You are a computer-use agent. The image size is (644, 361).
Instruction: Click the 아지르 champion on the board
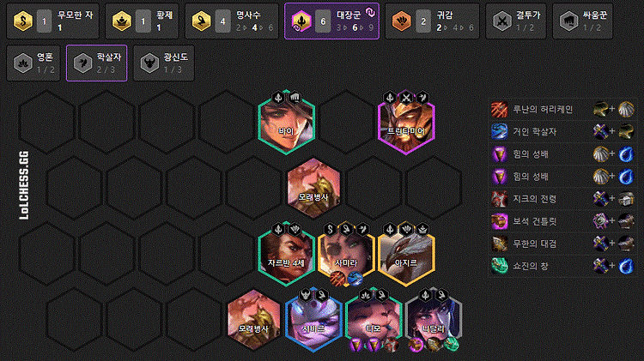(406, 254)
